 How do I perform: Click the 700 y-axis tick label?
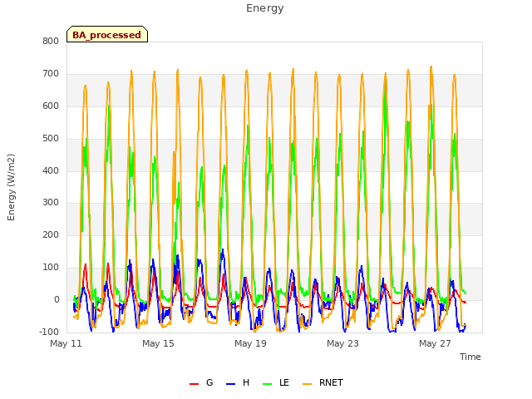click(51, 74)
